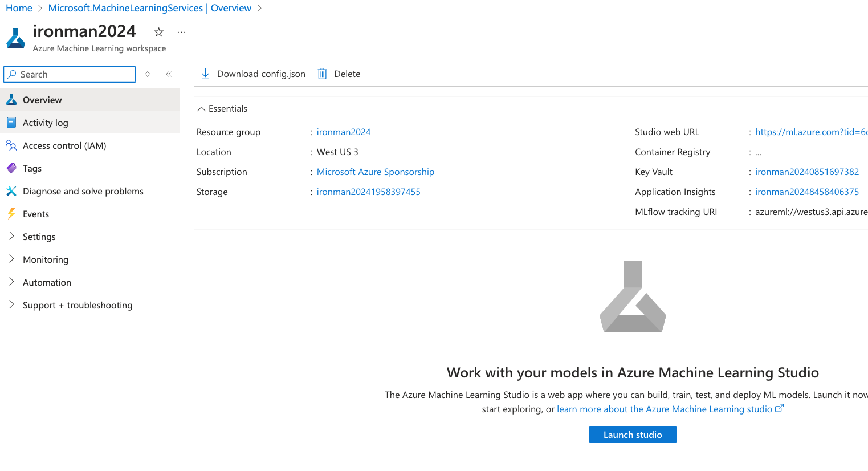
Task: Open resource group ironman2024 link
Action: [x=344, y=132]
